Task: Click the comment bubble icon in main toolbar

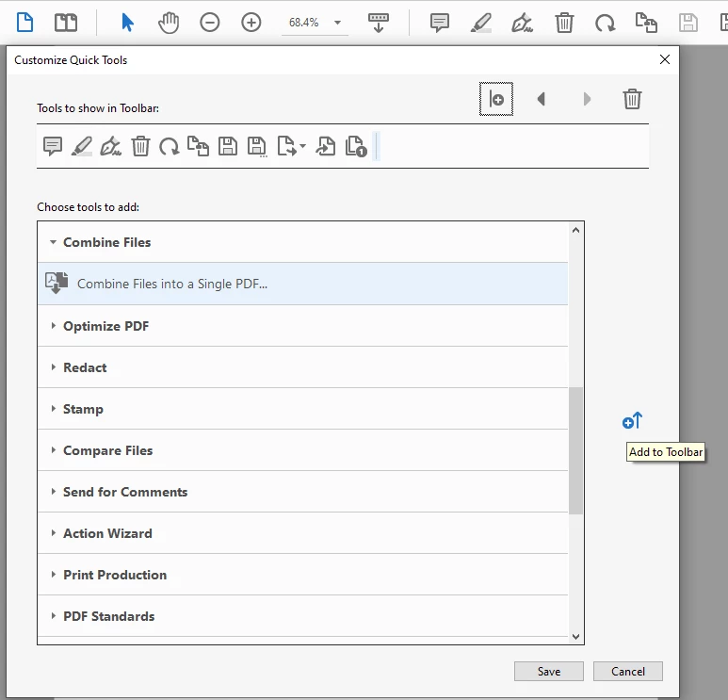Action: [x=439, y=23]
